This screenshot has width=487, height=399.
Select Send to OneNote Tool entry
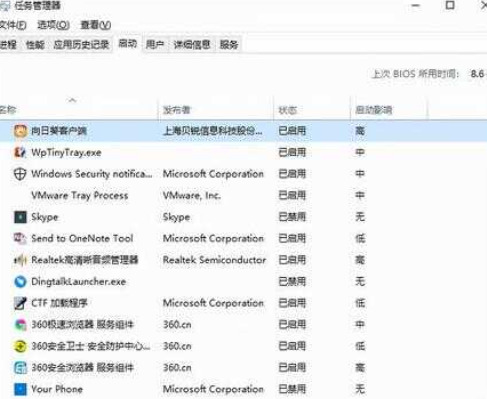[x=82, y=238]
